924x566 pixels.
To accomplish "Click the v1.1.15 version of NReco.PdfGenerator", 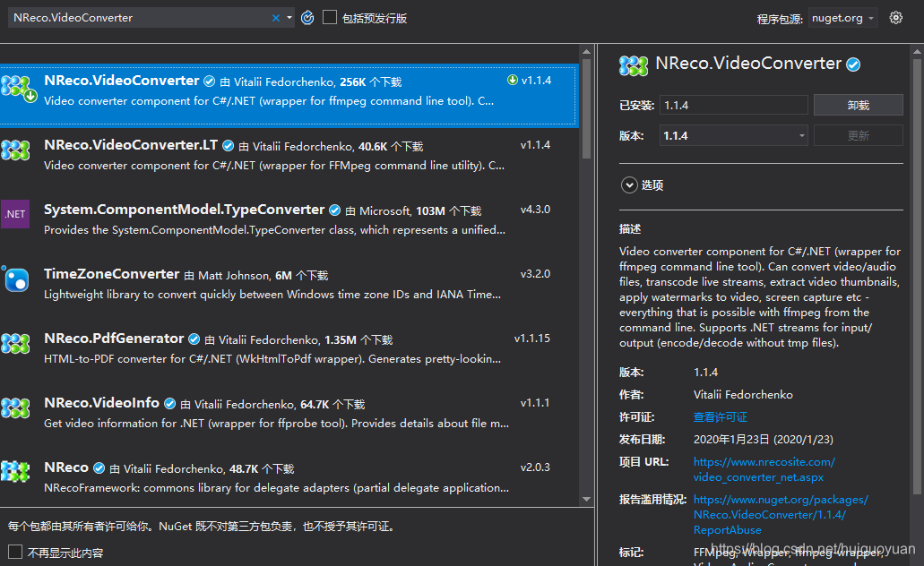I will point(532,339).
